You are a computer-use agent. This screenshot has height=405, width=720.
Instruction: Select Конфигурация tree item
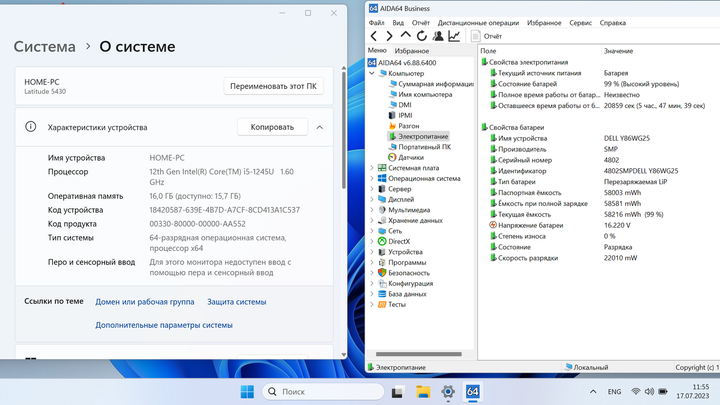(x=405, y=284)
